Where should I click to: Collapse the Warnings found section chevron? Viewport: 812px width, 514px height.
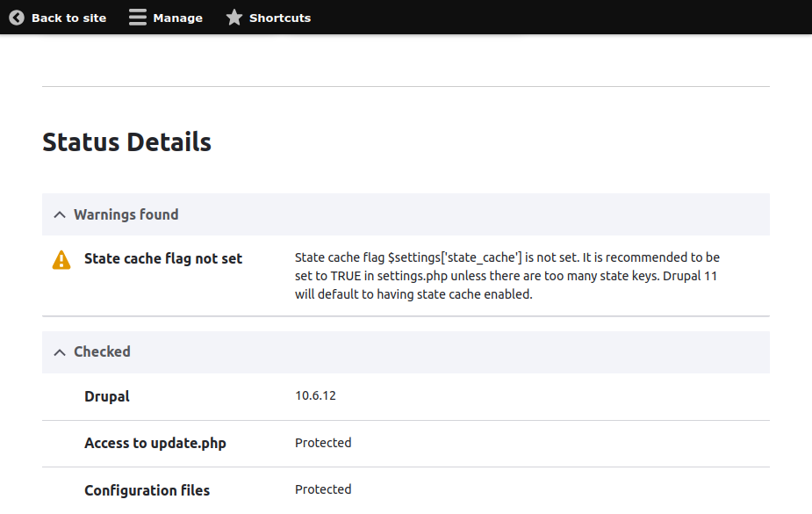tap(60, 215)
